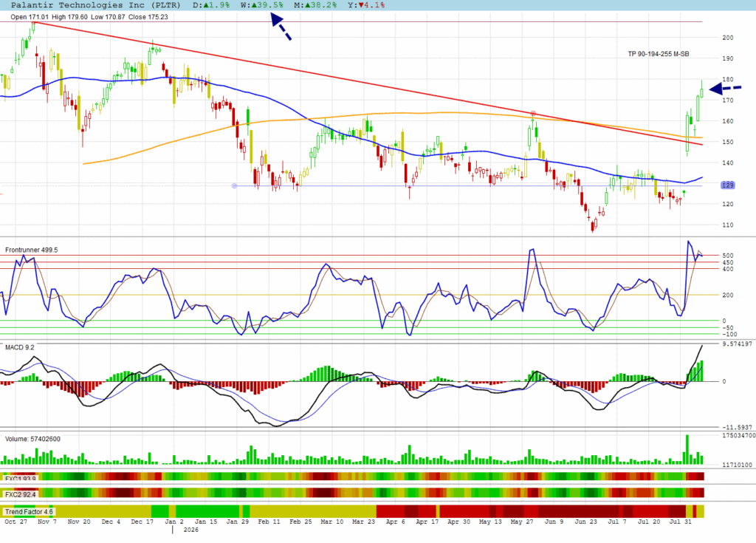Click the Volume: 57402600 label
The width and height of the screenshot is (756, 543).
click(x=32, y=440)
